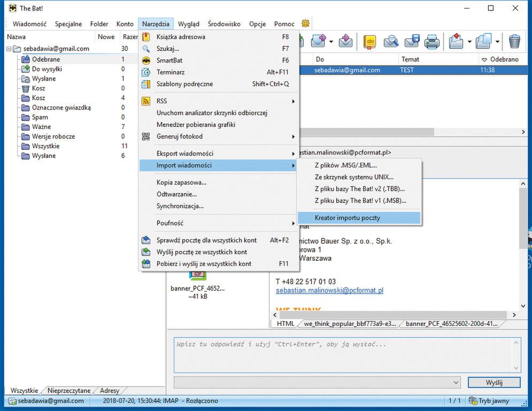The height and width of the screenshot is (411, 532).
Task: Click the preview pane horizontal scrollbar
Action: point(392,315)
